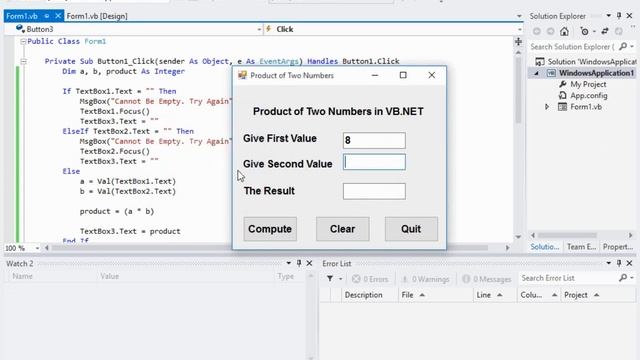This screenshot has height=360, width=640.
Task: Click the App.config file icon
Action: [562, 96]
